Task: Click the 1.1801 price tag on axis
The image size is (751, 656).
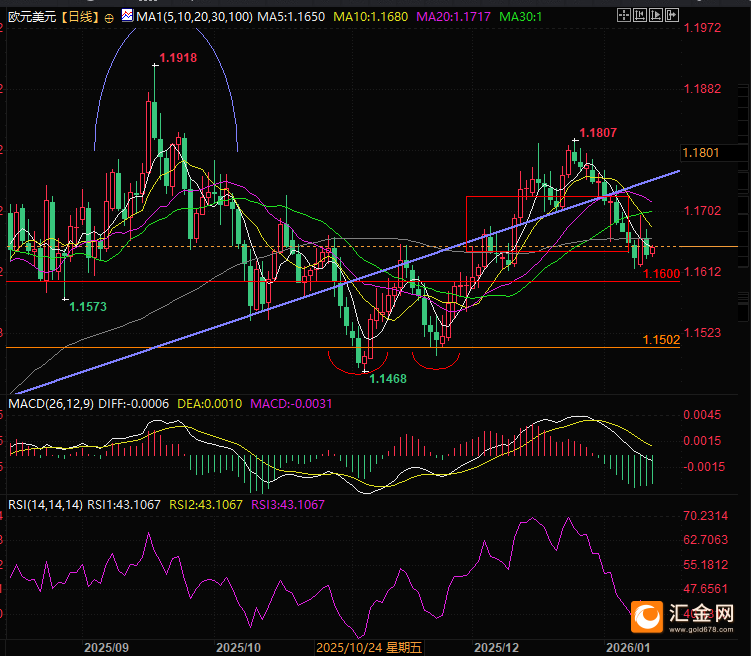Action: (700, 152)
